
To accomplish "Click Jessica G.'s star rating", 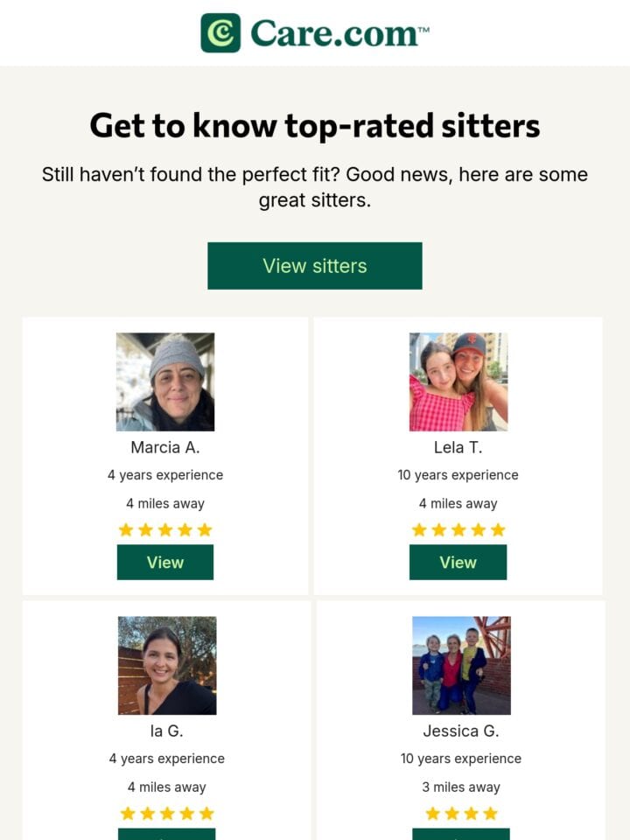I will (x=461, y=814).
